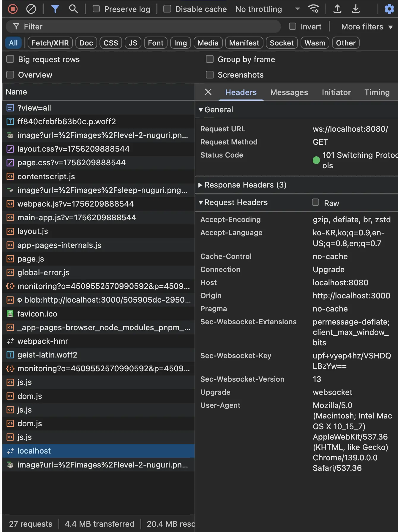398x532 pixels.
Task: Expand Response Headers section
Action: point(200,185)
